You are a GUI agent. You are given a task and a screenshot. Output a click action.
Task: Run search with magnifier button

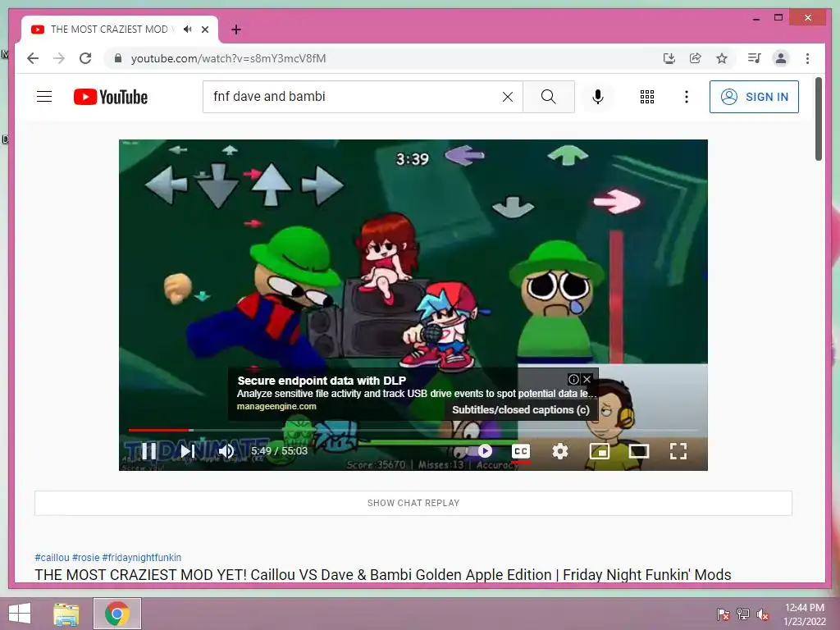549,97
